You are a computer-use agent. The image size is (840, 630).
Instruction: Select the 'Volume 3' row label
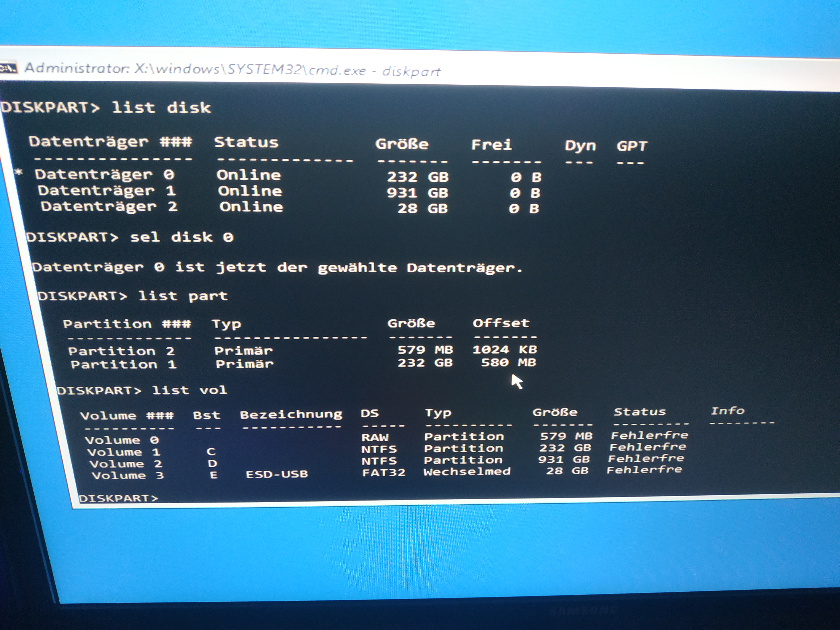(x=128, y=475)
